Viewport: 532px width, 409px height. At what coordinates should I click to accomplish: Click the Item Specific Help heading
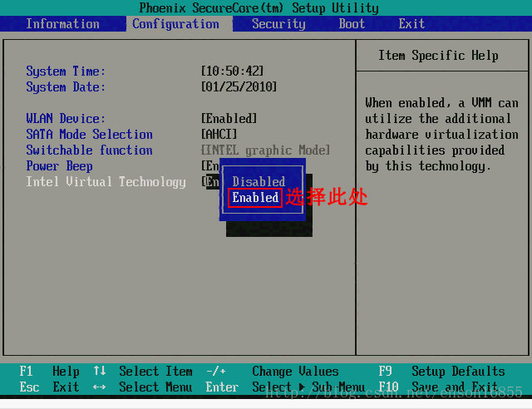click(x=438, y=55)
